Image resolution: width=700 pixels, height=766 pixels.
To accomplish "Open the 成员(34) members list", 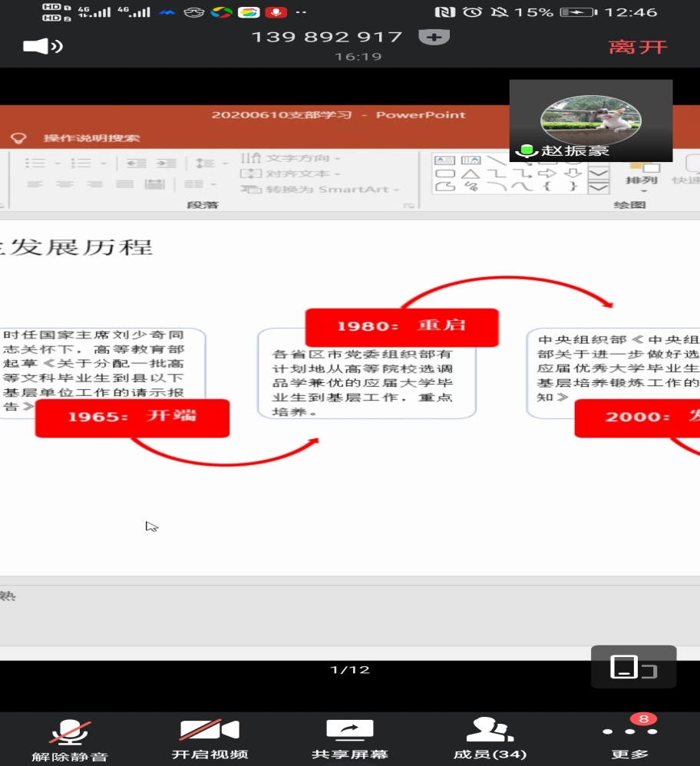I will tap(490, 740).
